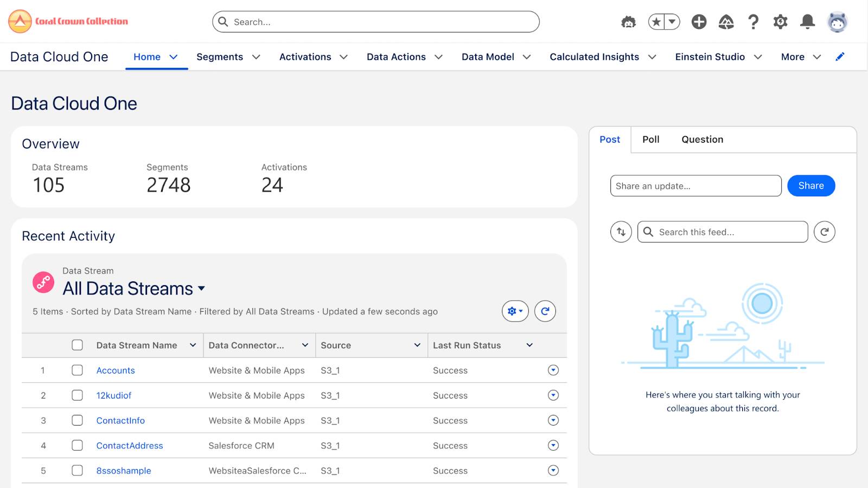The height and width of the screenshot is (488, 868).
Task: Switch to the Poll tab
Action: coord(651,139)
